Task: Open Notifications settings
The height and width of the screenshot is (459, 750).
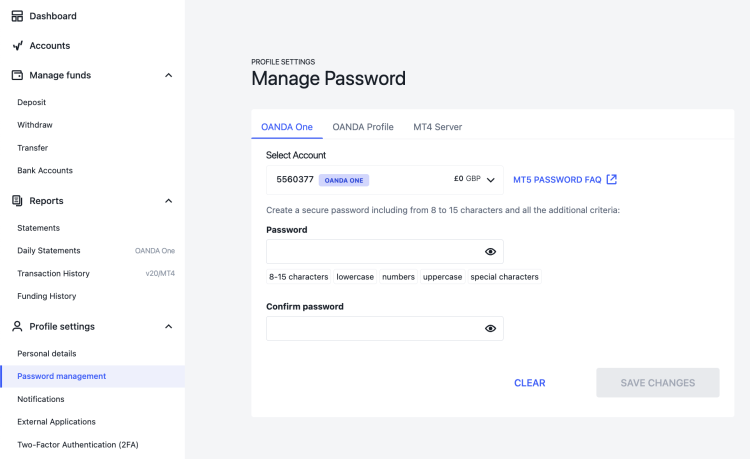Action: [x=41, y=399]
